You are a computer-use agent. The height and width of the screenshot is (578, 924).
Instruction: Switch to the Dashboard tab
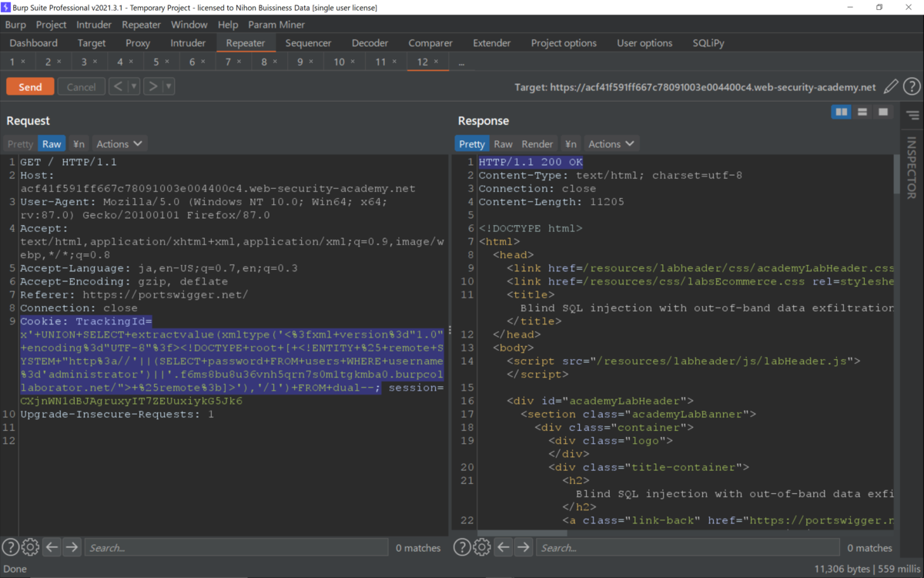(x=34, y=43)
